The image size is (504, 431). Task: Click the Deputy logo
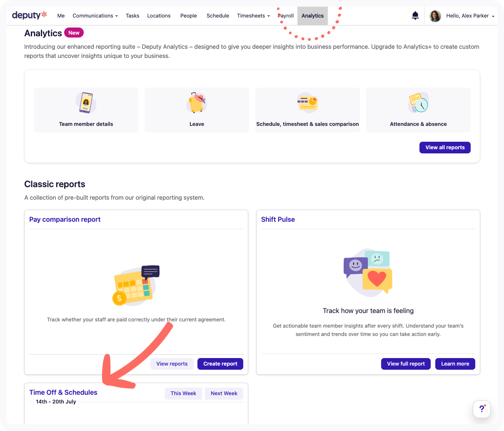coord(29,15)
